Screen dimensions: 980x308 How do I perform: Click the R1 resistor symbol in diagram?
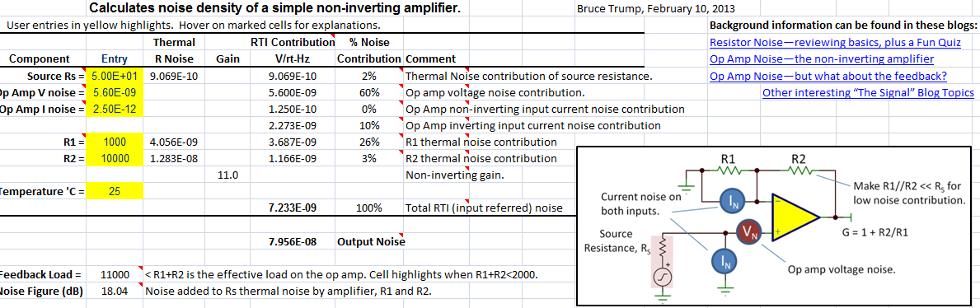(729, 169)
